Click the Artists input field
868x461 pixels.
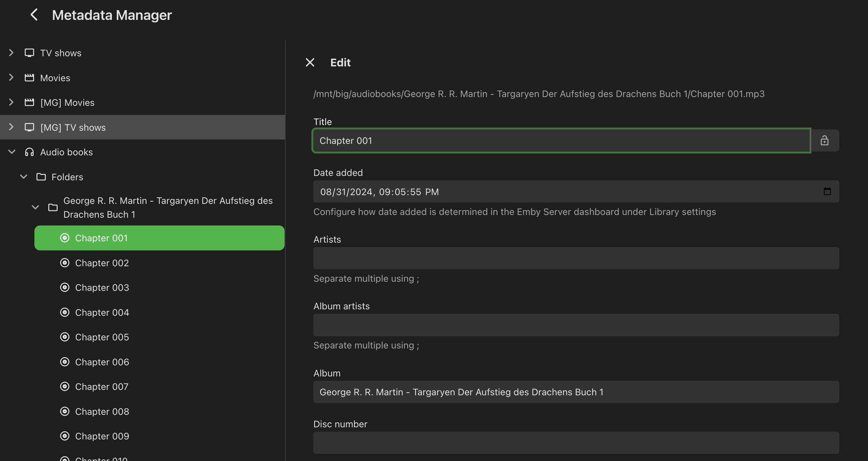click(576, 258)
